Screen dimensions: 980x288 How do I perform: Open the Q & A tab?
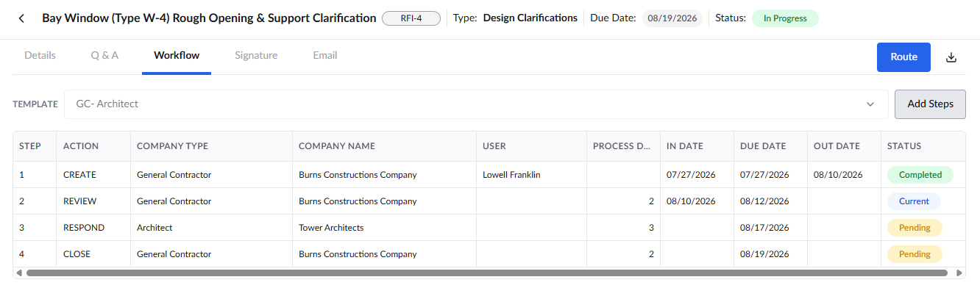coord(104,55)
